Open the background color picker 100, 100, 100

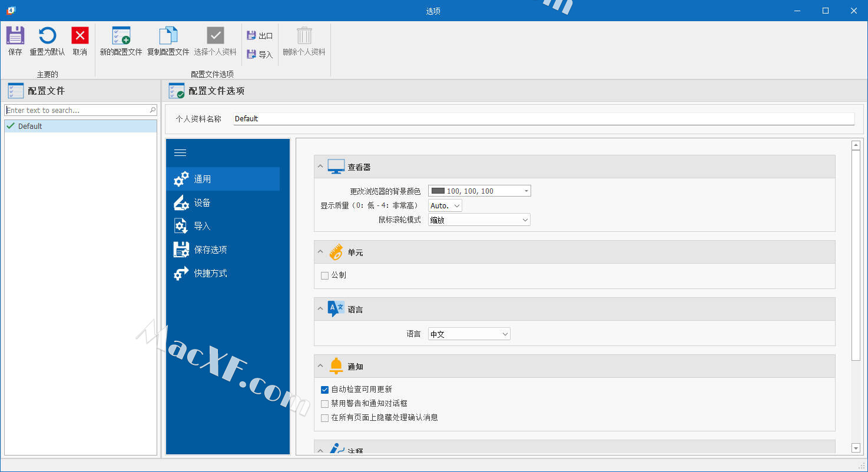click(x=479, y=191)
